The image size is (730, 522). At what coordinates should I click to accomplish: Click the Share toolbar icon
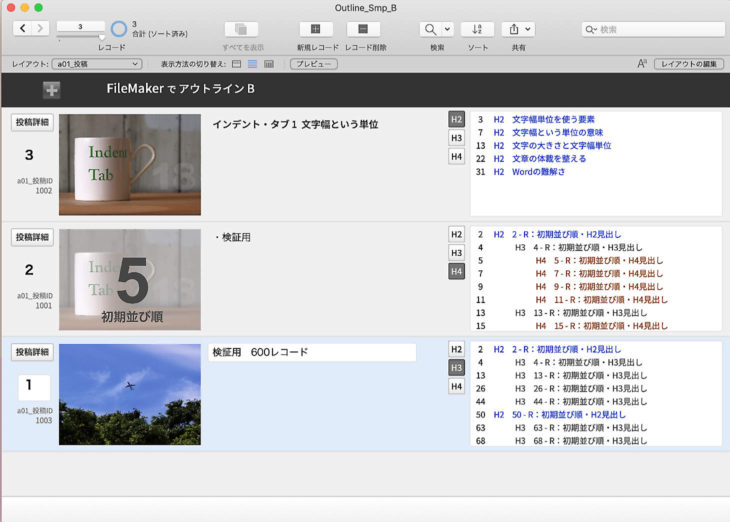(x=514, y=29)
